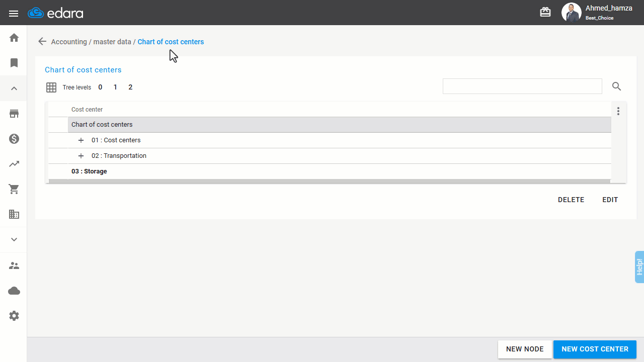This screenshot has height=362, width=644.
Task: Click the master data breadcrumb
Action: coord(112,42)
